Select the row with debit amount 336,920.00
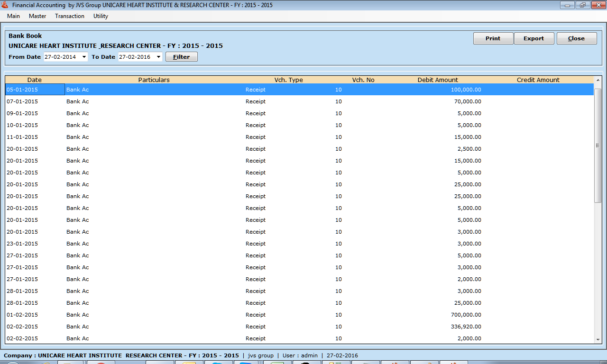 (x=237, y=327)
